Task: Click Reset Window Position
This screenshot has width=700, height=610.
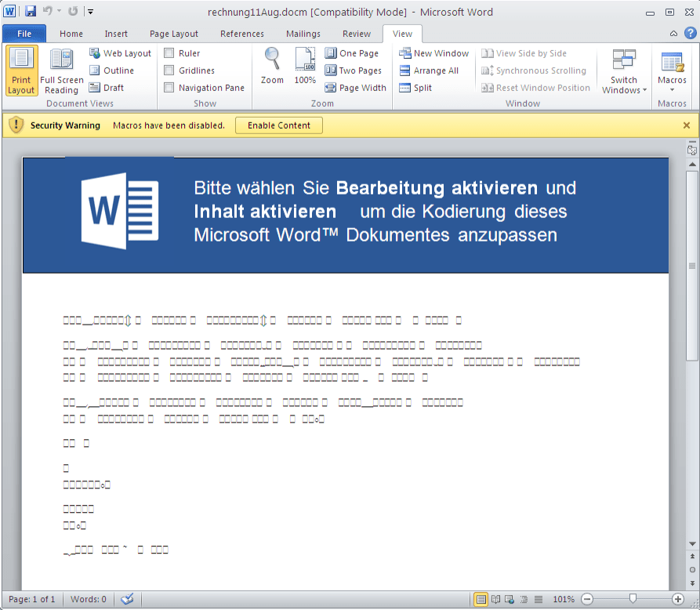Action: click(535, 88)
